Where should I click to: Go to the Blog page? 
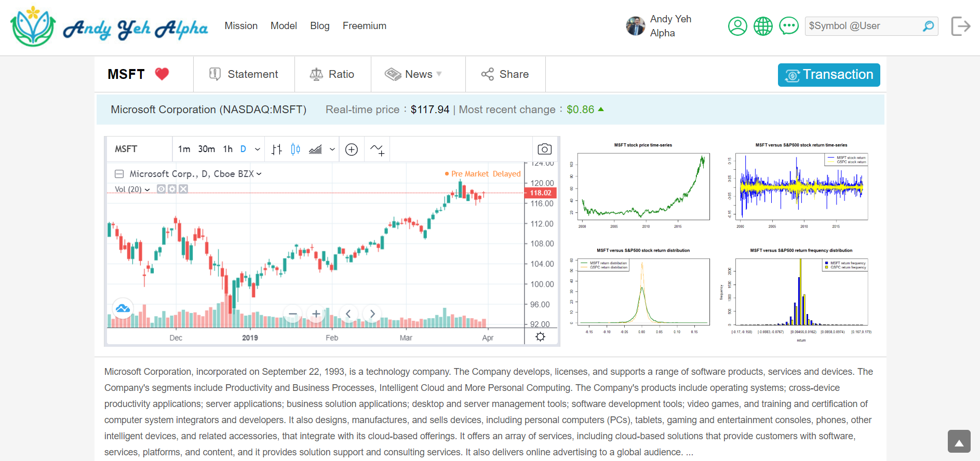pos(320,26)
